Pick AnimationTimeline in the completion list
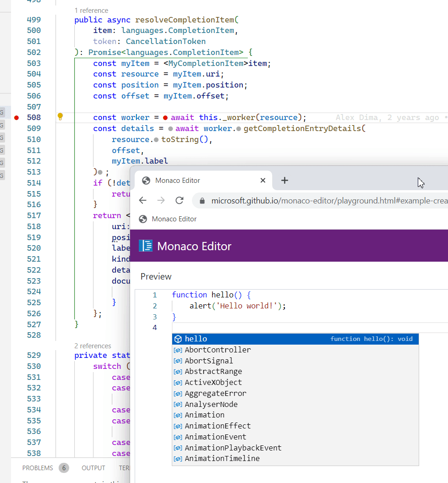This screenshot has width=448, height=483. 222,458
